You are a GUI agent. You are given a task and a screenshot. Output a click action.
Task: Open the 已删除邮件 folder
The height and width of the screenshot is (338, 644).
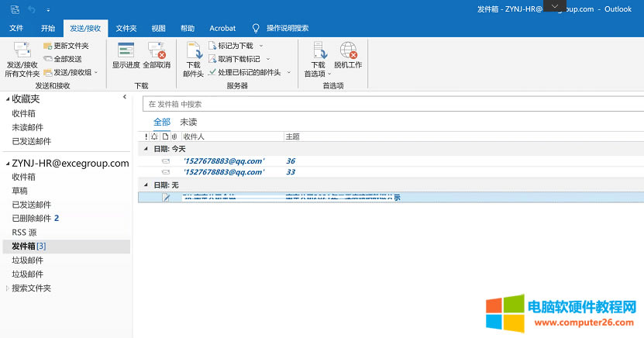[x=31, y=218]
